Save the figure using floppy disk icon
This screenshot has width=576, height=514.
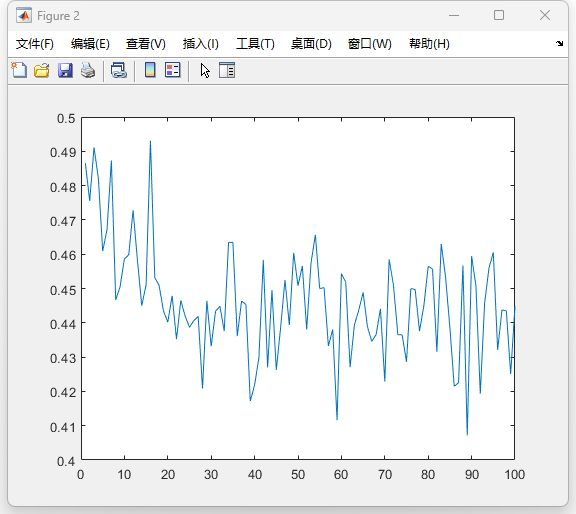tap(65, 70)
